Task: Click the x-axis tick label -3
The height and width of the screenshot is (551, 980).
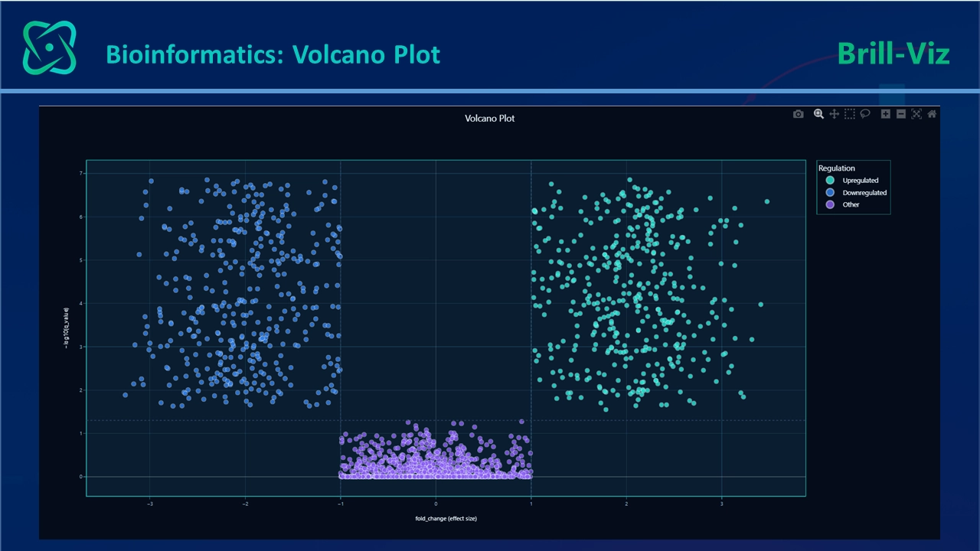Action: pyautogui.click(x=150, y=504)
